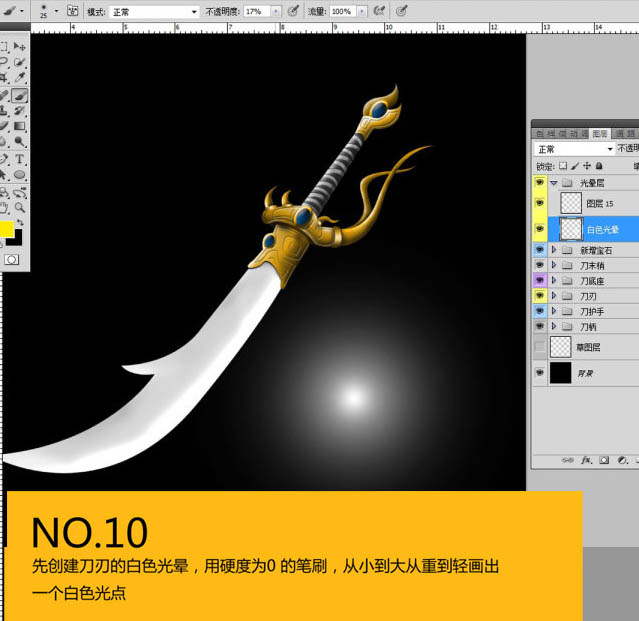The width and height of the screenshot is (639, 621).
Task: Toggle tablet pressure for opacity
Action: 293,11
